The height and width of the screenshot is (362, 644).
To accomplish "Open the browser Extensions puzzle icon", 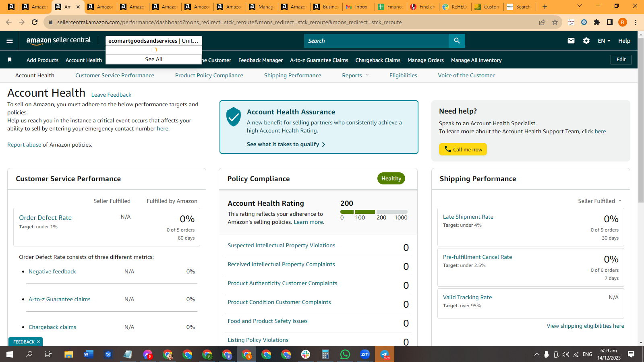I will pos(597,22).
